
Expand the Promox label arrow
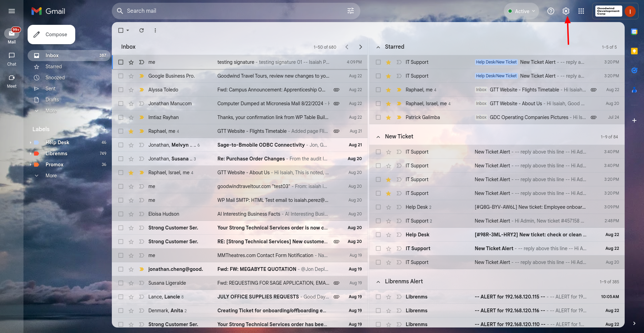tap(30, 165)
